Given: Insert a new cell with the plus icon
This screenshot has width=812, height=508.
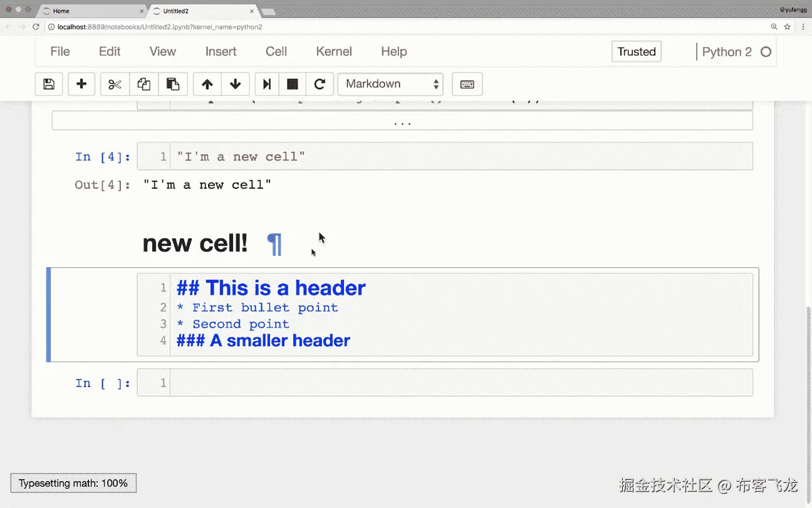Looking at the screenshot, I should pyautogui.click(x=81, y=84).
